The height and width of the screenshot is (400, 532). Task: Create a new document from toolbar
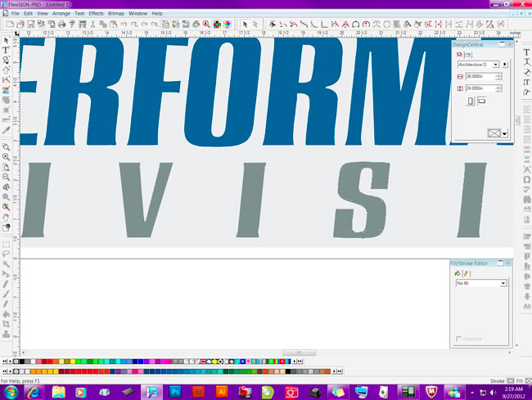pyautogui.click(x=10, y=24)
